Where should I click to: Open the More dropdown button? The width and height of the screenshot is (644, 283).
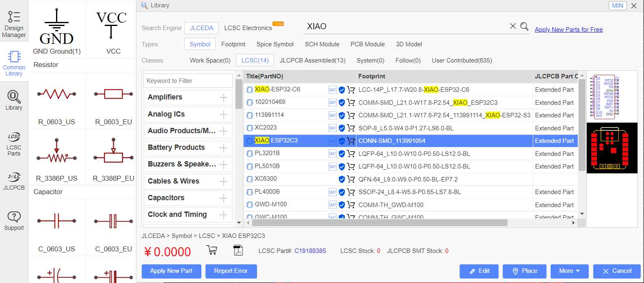pos(570,271)
